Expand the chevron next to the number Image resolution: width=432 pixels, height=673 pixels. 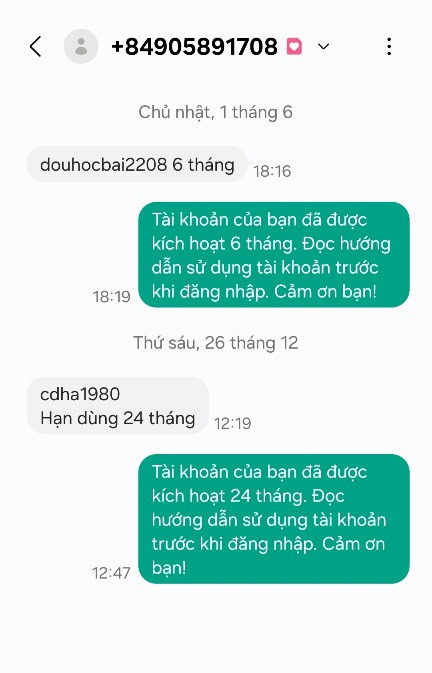(323, 46)
